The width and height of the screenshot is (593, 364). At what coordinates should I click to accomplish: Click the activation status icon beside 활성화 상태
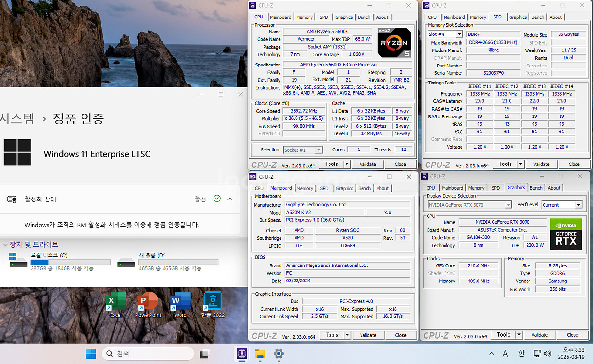pyautogui.click(x=12, y=199)
